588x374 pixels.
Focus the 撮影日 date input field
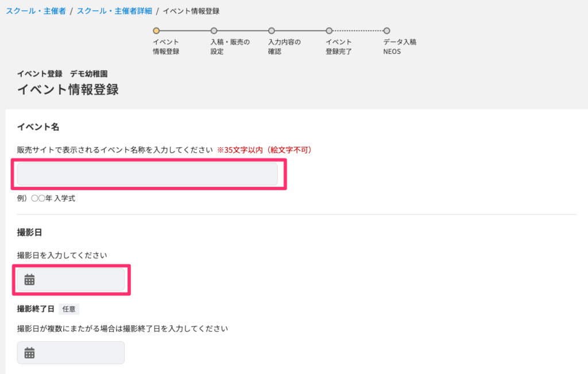(71, 279)
